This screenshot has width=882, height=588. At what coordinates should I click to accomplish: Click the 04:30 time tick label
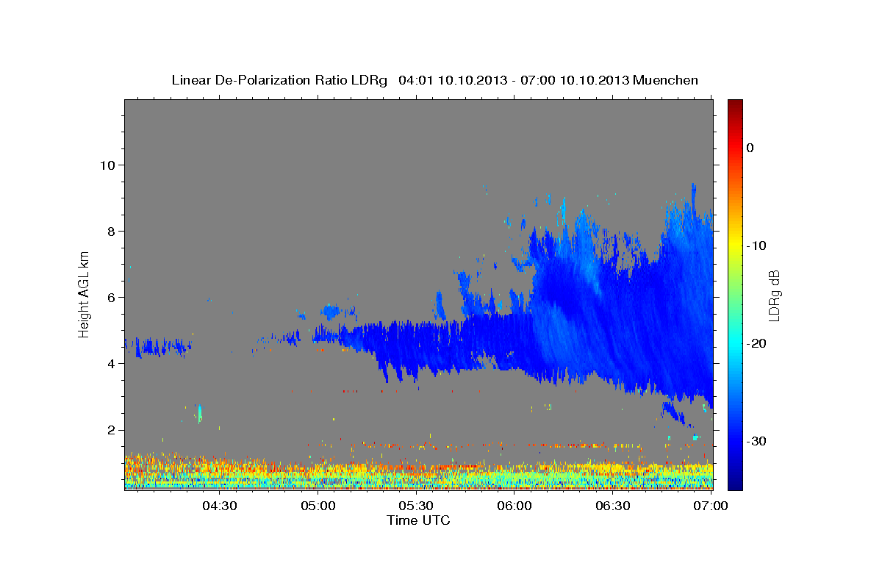[220, 506]
